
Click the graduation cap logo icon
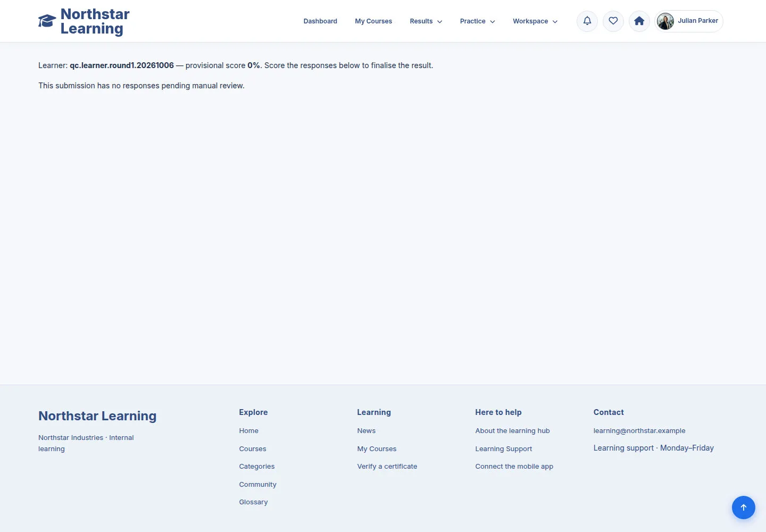[x=47, y=21]
